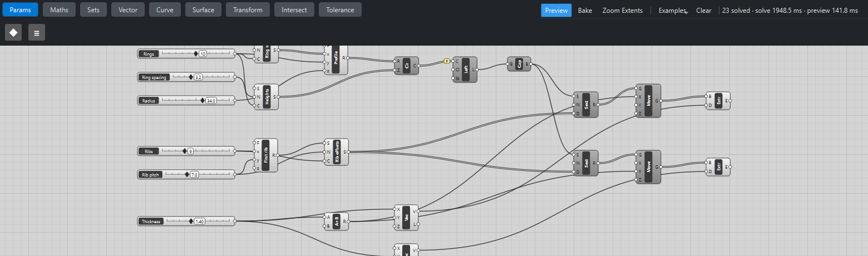Click the Rings slider value 10

click(203, 54)
